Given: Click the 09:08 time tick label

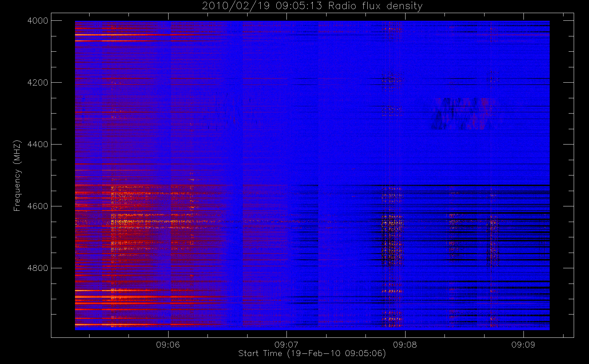Looking at the screenshot, I should [405, 345].
